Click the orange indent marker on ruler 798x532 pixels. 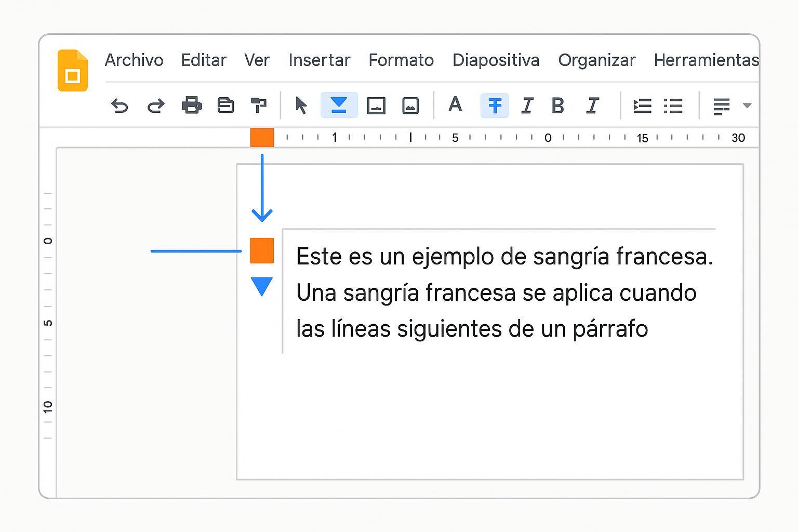(262, 138)
